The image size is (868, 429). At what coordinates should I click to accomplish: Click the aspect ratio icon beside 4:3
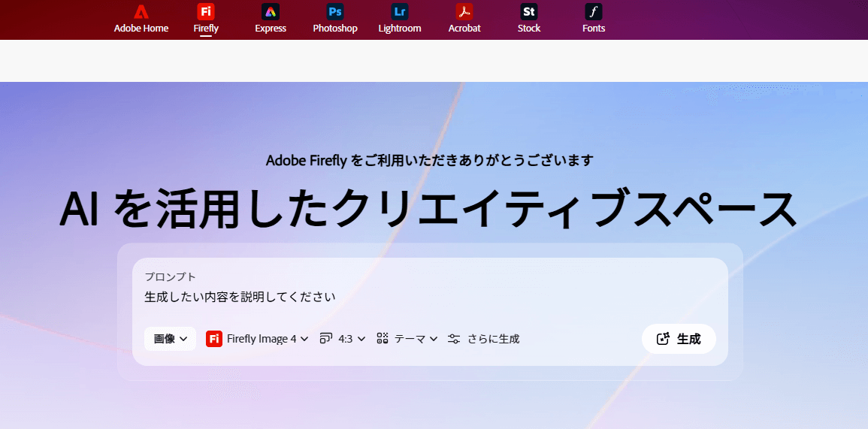point(325,339)
